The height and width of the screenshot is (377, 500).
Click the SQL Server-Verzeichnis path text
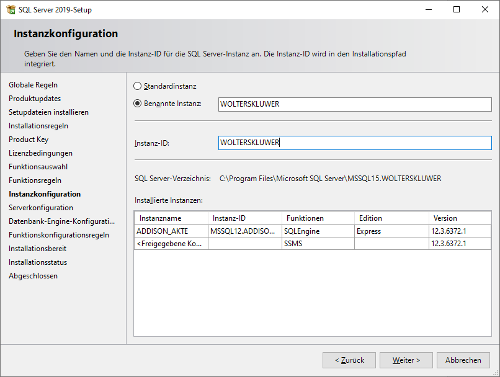(330, 178)
